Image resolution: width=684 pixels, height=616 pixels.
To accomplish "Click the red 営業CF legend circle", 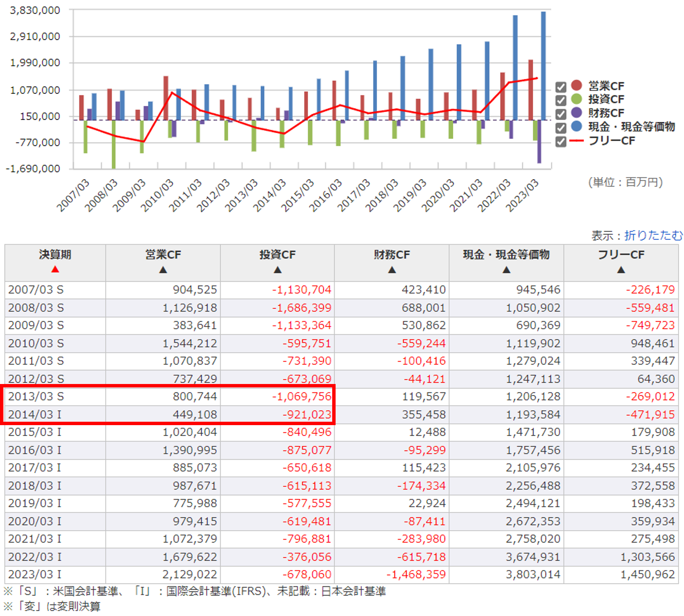I will click(576, 85).
